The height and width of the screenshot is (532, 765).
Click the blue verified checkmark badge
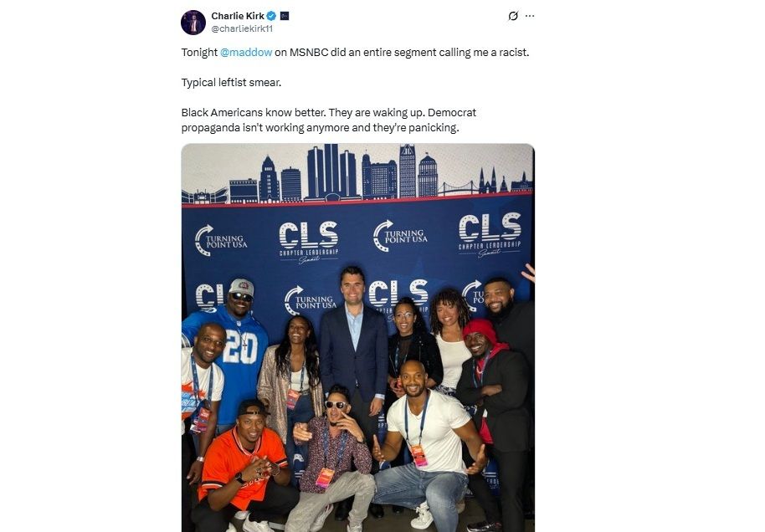click(x=272, y=16)
